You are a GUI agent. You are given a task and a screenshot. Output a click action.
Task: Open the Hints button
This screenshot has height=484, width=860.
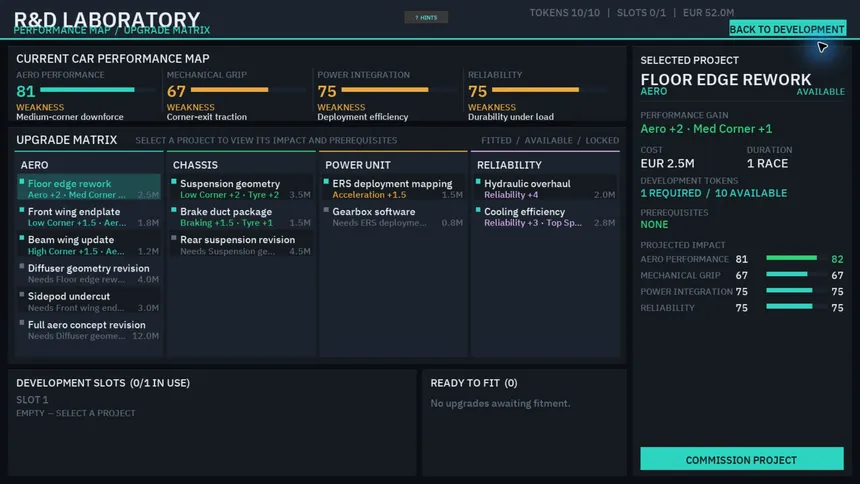pos(426,18)
